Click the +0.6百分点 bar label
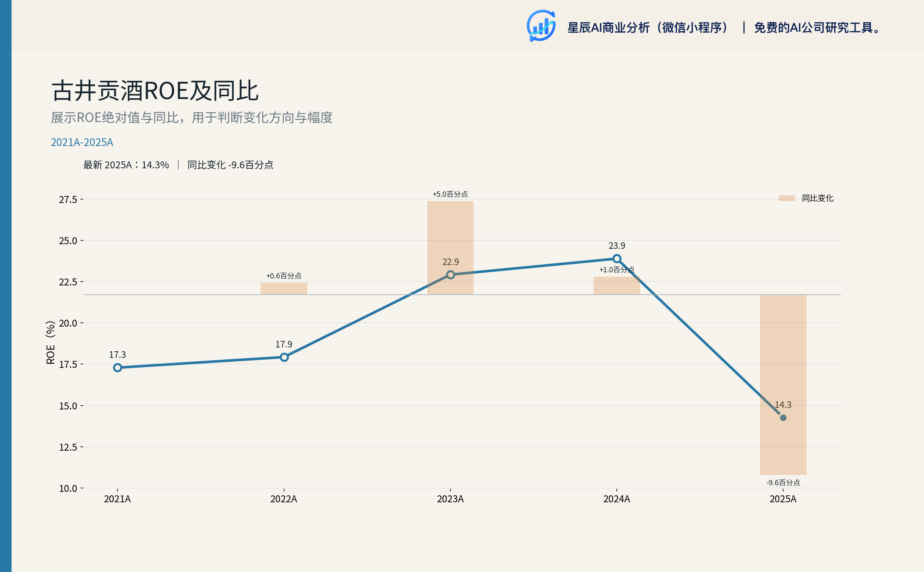Viewport: 924px width, 572px height. pyautogui.click(x=284, y=276)
